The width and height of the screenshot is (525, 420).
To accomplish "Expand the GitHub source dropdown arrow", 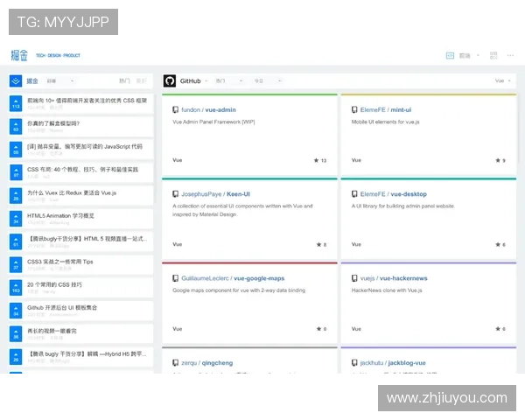I will (206, 80).
